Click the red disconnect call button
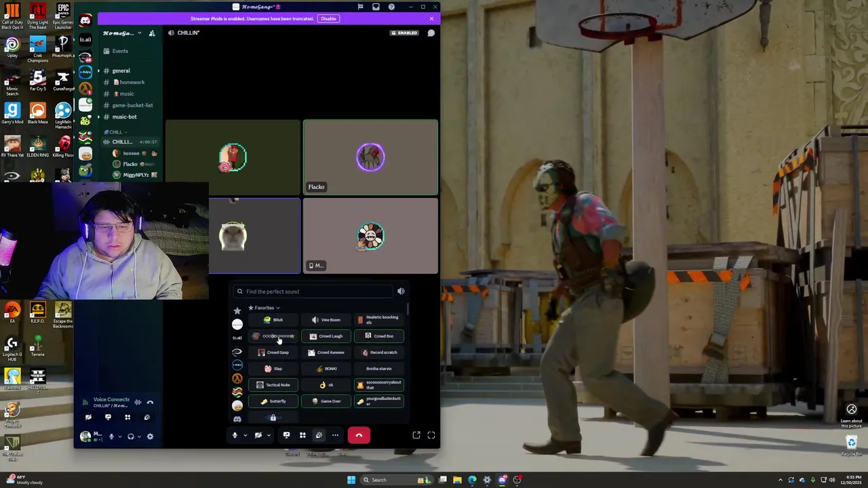The height and width of the screenshot is (488, 868). pyautogui.click(x=359, y=435)
